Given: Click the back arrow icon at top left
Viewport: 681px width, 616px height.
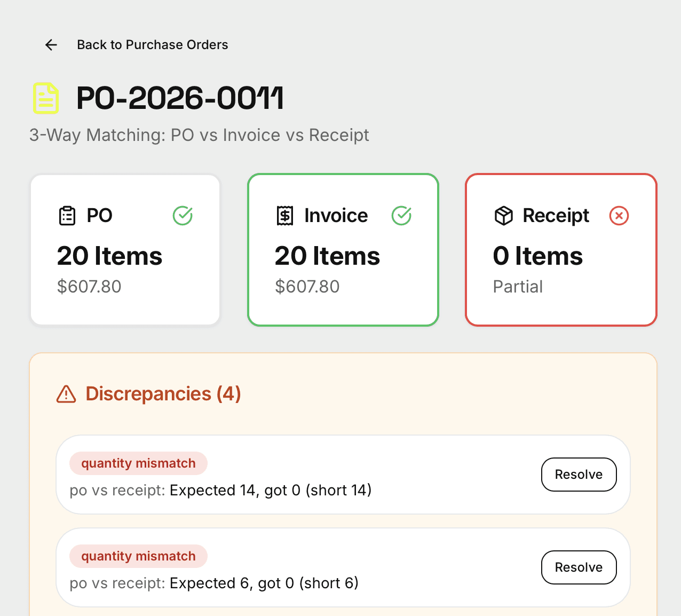Looking at the screenshot, I should (51, 45).
